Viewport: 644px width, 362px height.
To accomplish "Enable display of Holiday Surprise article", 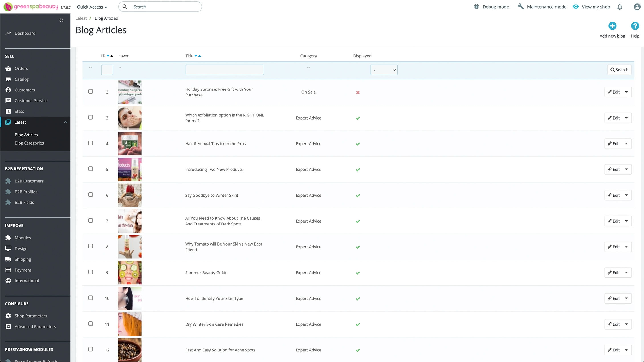I will point(358,92).
